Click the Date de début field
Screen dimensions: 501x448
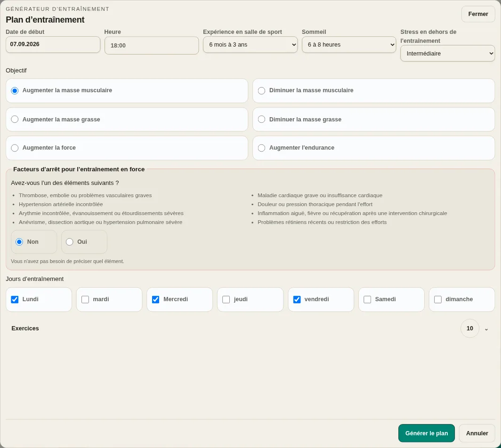click(x=53, y=44)
